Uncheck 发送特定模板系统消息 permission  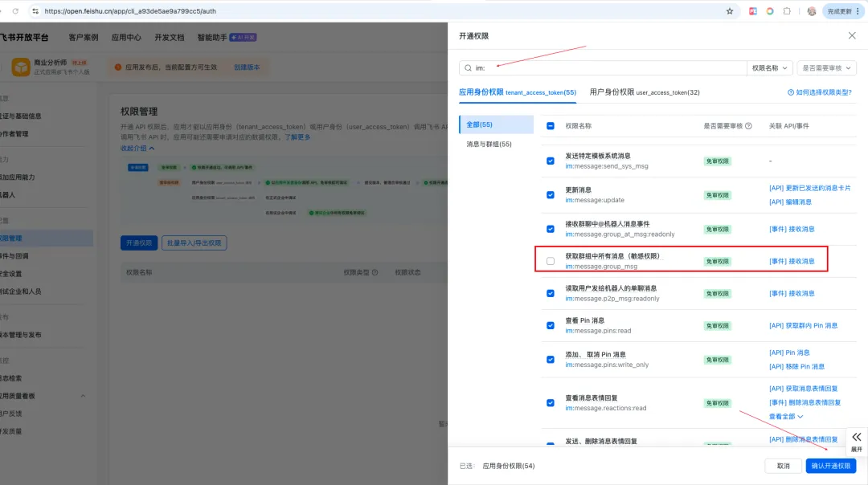click(551, 161)
